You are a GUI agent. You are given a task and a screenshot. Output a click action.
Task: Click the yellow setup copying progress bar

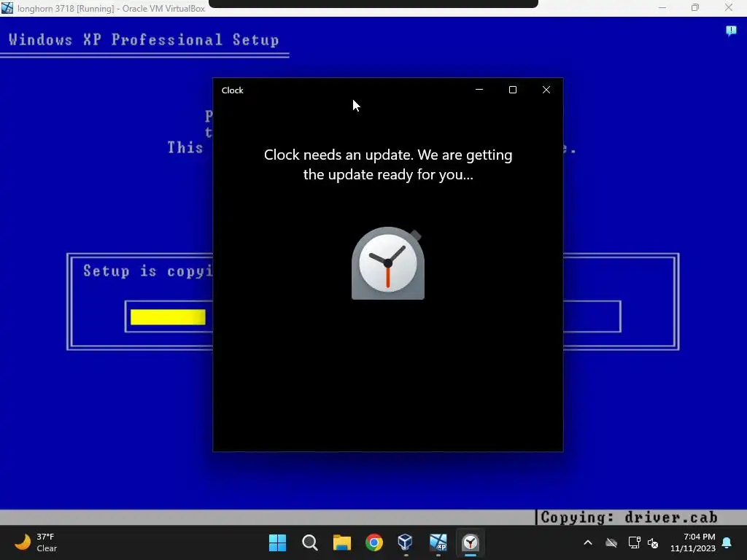pyautogui.click(x=168, y=316)
